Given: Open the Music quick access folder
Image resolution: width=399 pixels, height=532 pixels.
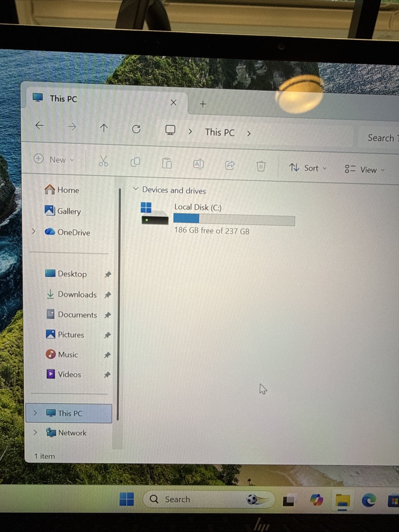Looking at the screenshot, I should pos(62,354).
